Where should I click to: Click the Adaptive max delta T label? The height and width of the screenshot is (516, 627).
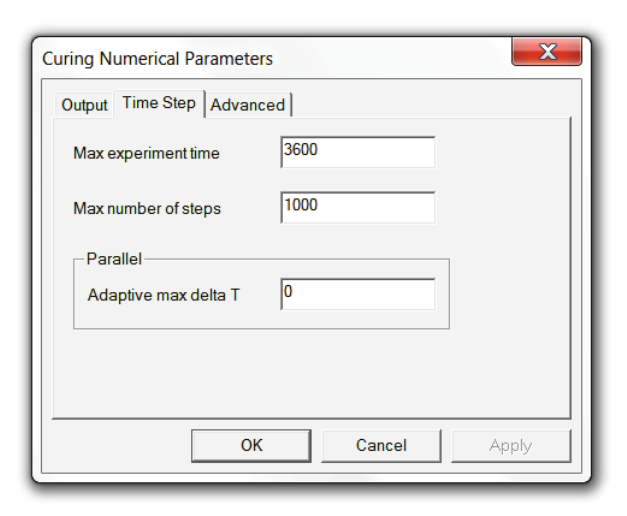tap(163, 296)
